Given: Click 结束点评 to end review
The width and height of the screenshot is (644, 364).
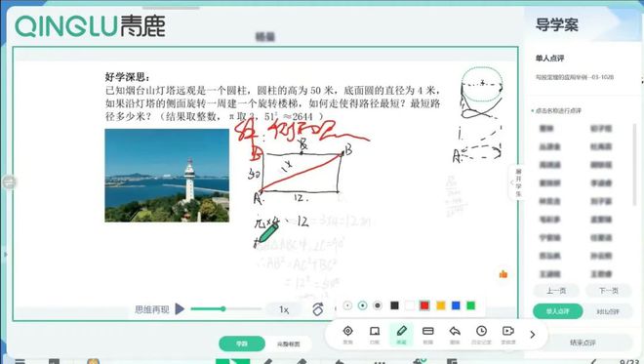Looking at the screenshot, I should [583, 343].
